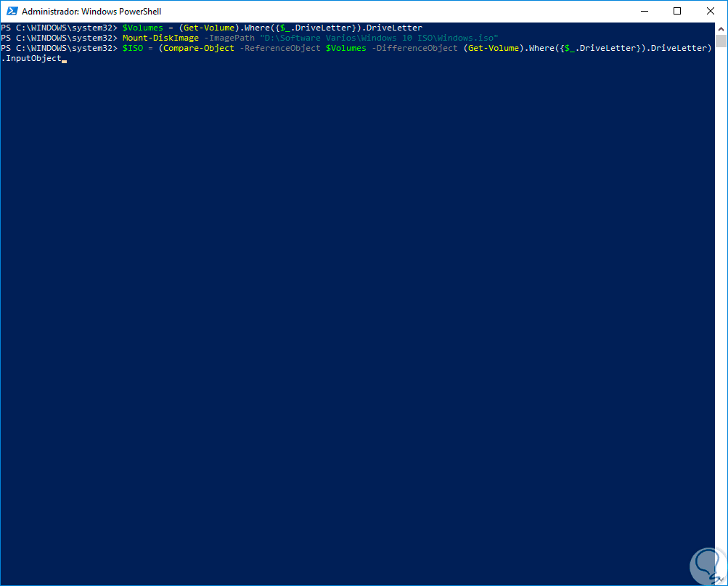Click the $Volumes variable in first command
Image resolution: width=728 pixels, height=586 pixels.
click(x=142, y=28)
